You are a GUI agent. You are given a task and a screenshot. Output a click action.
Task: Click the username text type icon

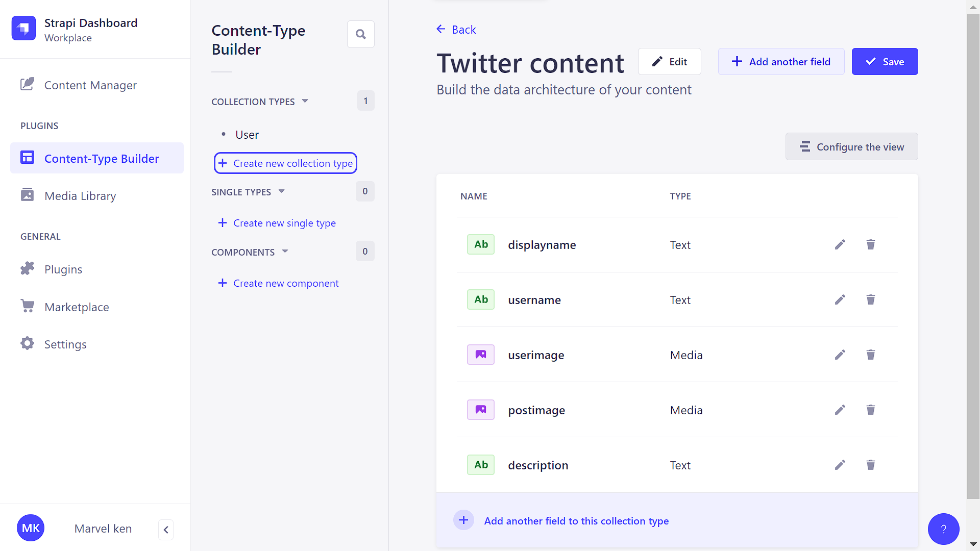click(x=481, y=299)
